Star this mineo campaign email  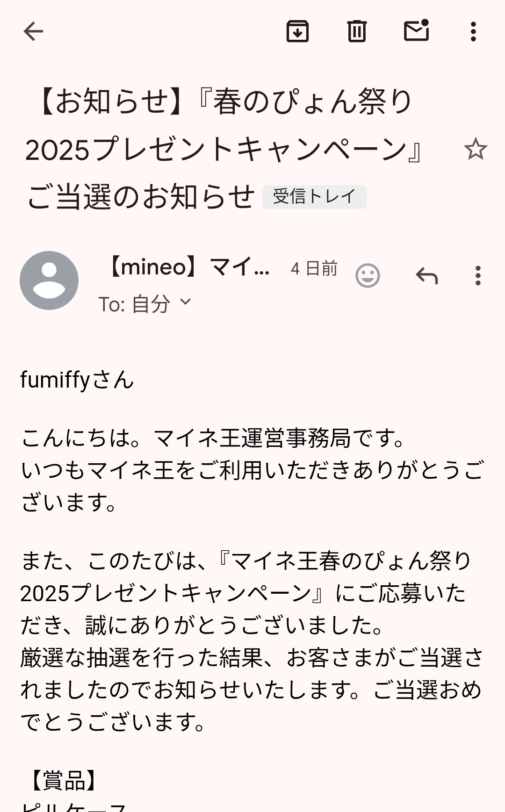point(475,150)
